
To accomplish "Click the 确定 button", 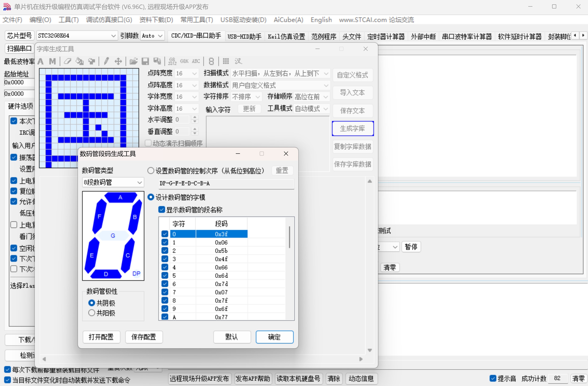I will pos(274,337).
